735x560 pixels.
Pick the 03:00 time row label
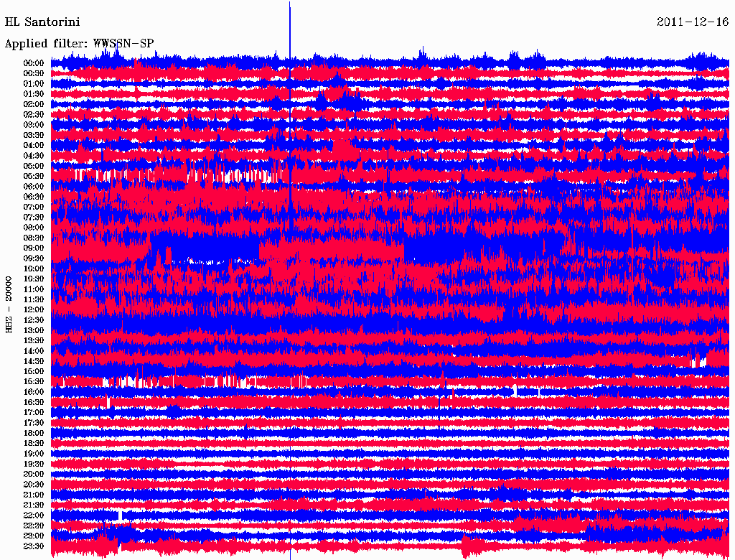(34, 125)
